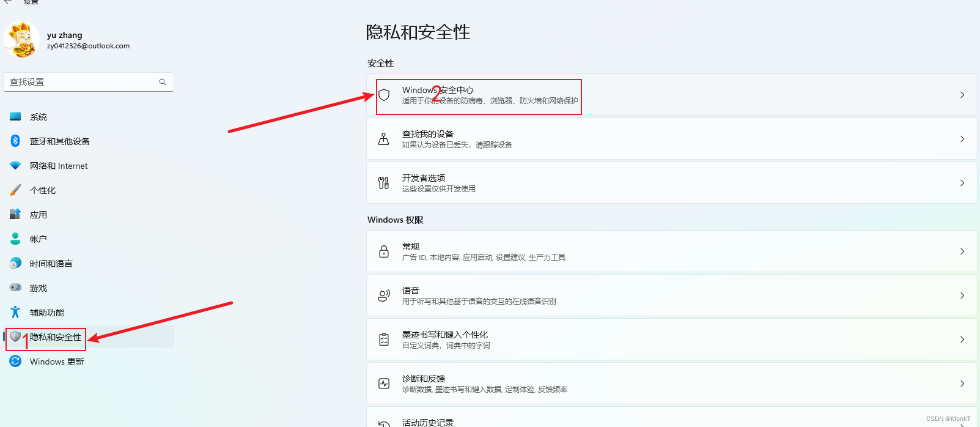The height and width of the screenshot is (427, 980).
Task: Open 墨迹书写和键入个性化 via its right chevron
Action: [x=962, y=340]
